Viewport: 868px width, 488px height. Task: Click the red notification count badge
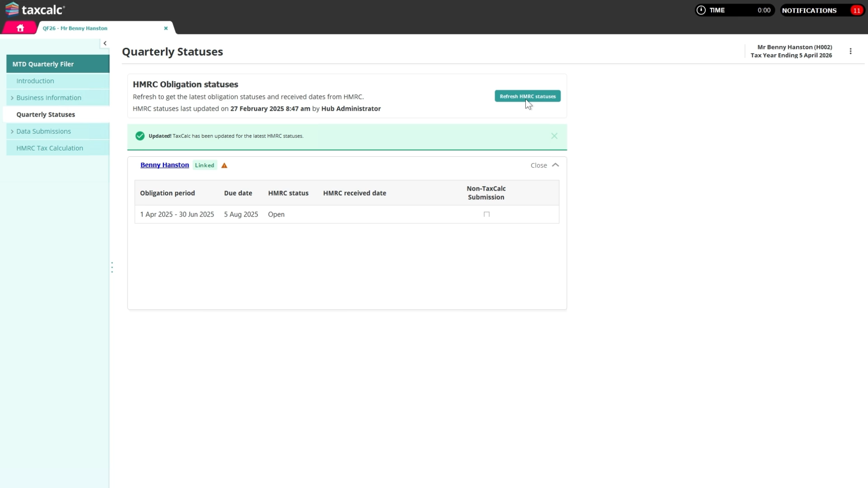pyautogui.click(x=856, y=10)
